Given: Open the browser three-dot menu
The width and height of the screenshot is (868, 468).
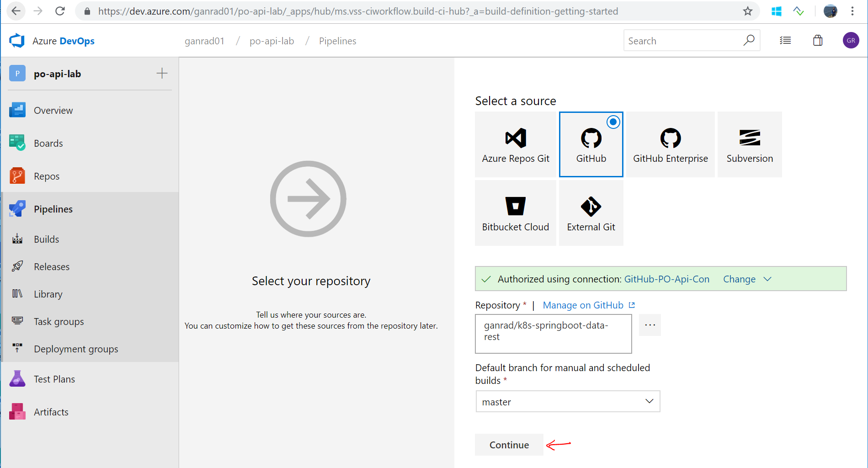Looking at the screenshot, I should click(852, 11).
